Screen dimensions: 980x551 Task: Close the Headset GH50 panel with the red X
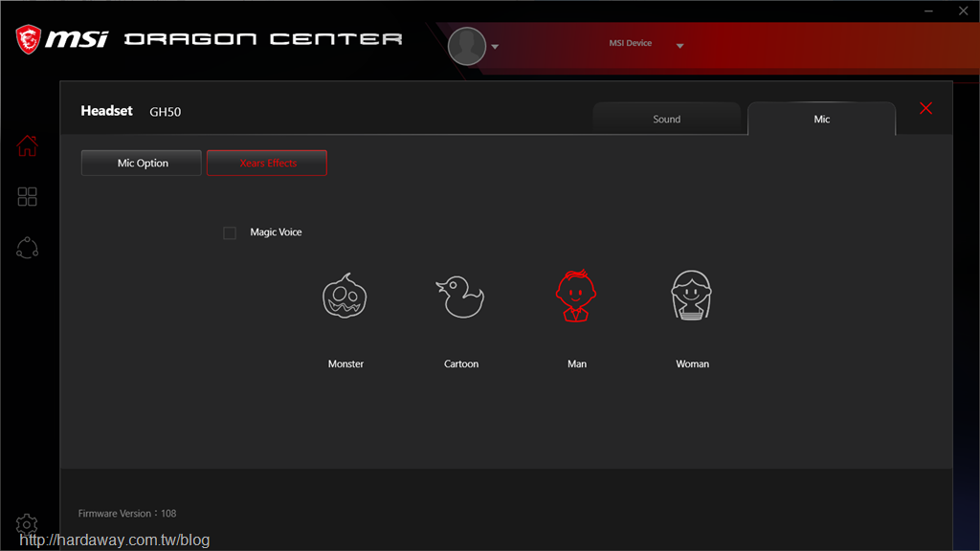pos(925,108)
